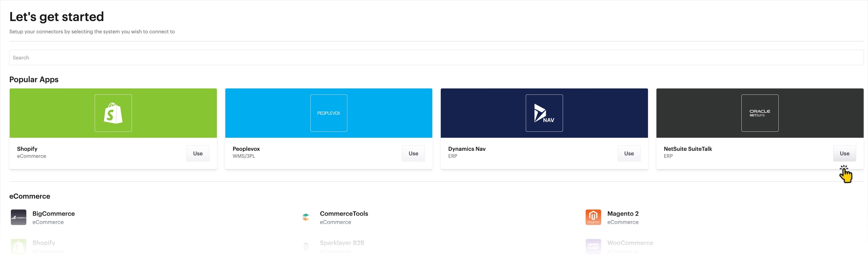Viewport: 868px width, 261px height.
Task: Click the orange Magento 2 icon
Action: (x=593, y=217)
